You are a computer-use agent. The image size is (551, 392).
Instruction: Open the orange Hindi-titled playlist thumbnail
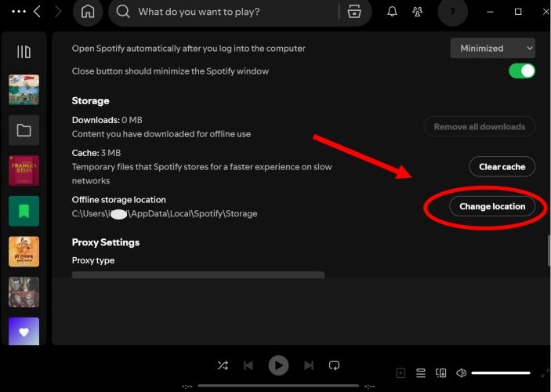24,252
